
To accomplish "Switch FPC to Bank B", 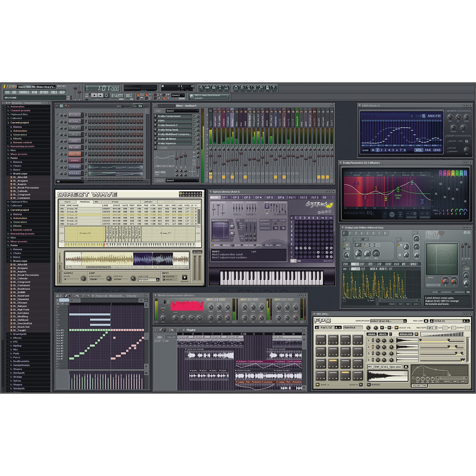I will pyautogui.click(x=361, y=385).
